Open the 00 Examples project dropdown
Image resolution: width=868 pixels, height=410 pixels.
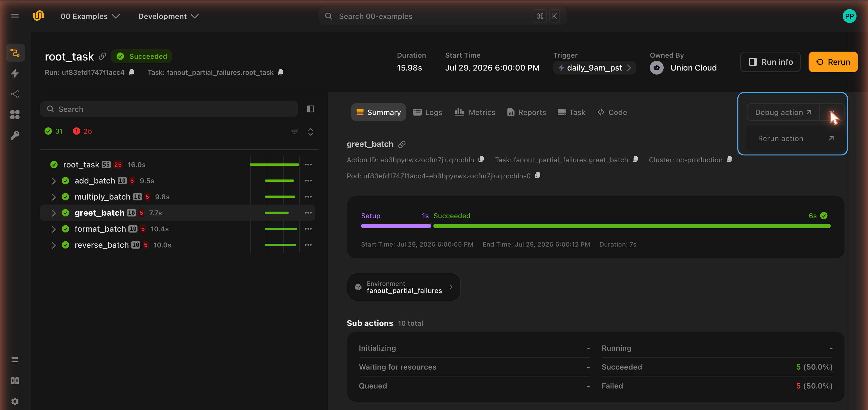click(90, 16)
